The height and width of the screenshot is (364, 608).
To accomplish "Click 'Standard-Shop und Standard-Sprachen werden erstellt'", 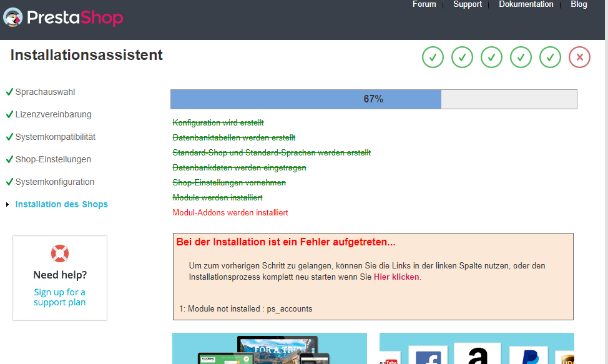I will [272, 153].
